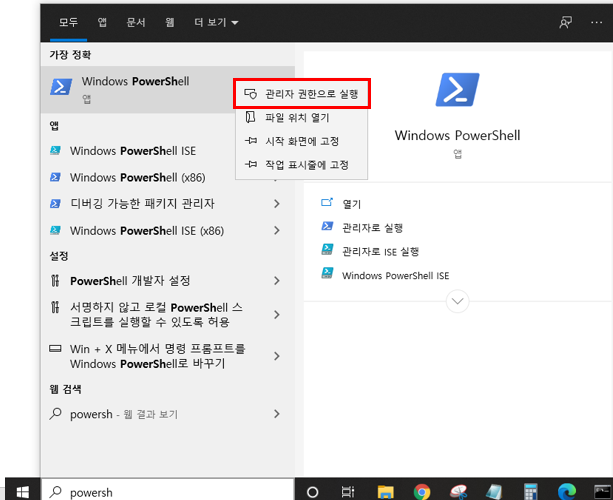
Task: Open Calculator from the taskbar
Action: [530, 492]
